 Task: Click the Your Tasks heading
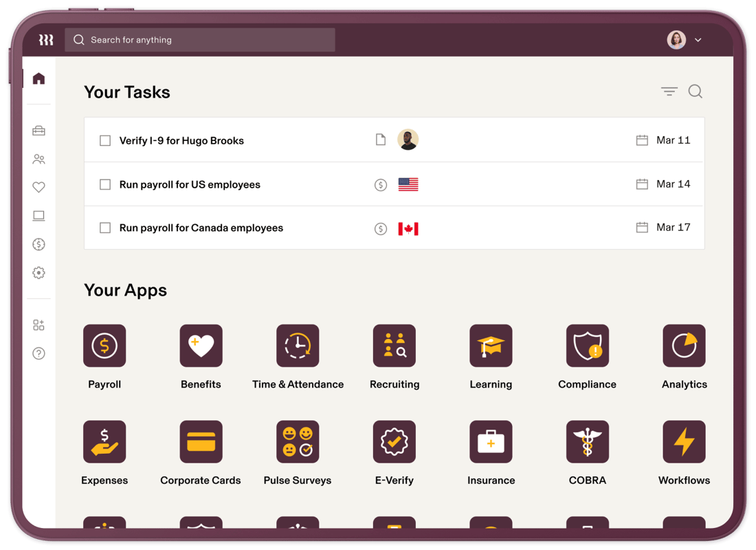click(127, 92)
